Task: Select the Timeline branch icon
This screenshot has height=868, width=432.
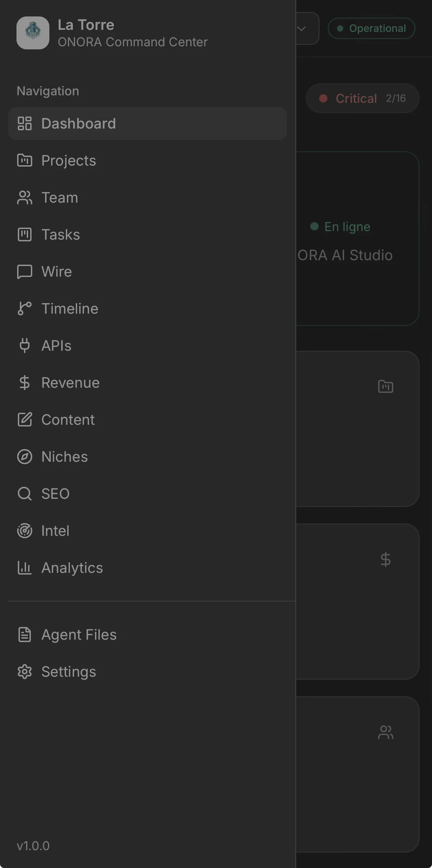Action: point(25,309)
